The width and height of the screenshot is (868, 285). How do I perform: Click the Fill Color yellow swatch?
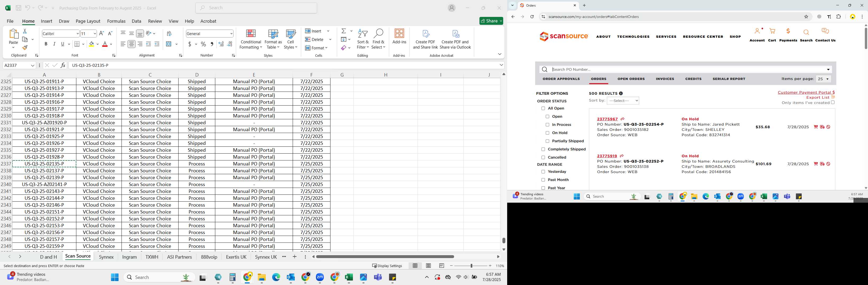pos(91,44)
